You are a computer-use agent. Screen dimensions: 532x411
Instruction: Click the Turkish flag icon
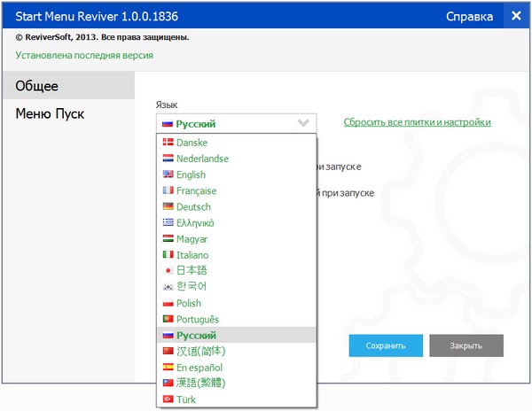(x=168, y=399)
